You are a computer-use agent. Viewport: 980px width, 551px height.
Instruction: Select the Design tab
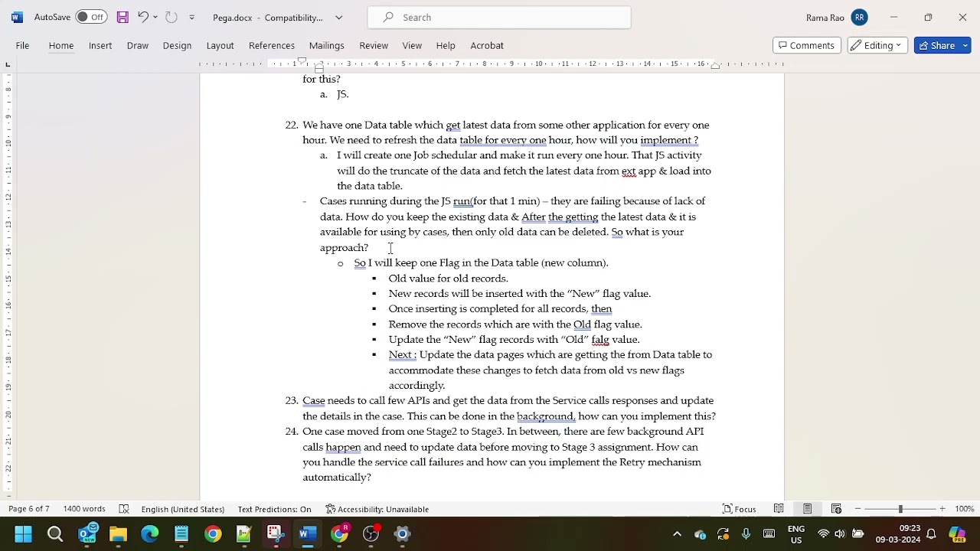click(x=177, y=45)
